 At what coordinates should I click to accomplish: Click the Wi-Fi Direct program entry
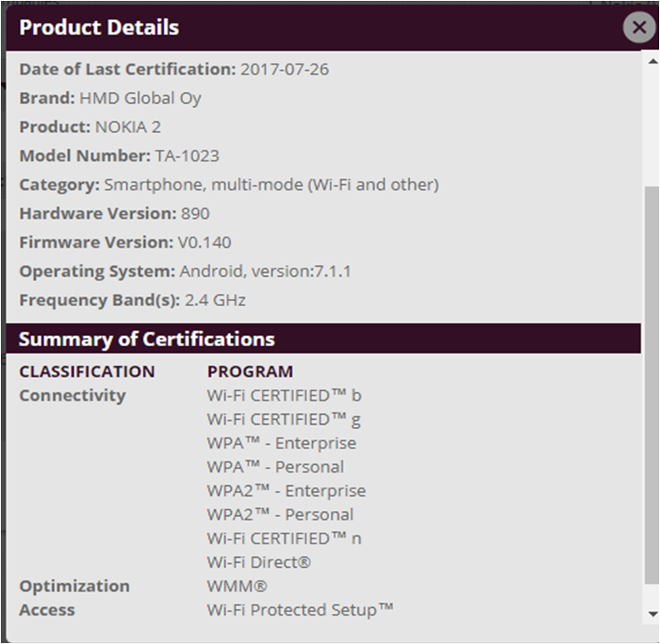(258, 562)
